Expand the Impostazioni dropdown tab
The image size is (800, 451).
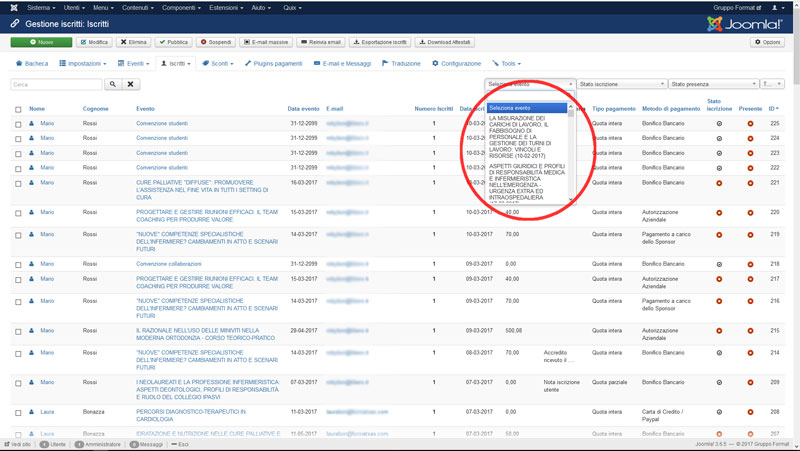point(83,63)
